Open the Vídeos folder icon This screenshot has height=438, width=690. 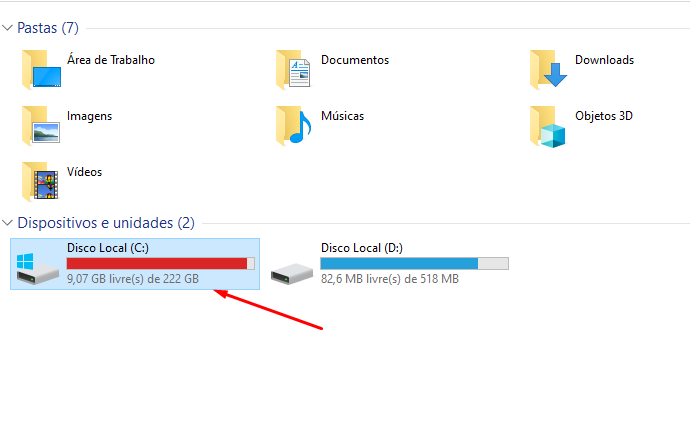[x=40, y=181]
